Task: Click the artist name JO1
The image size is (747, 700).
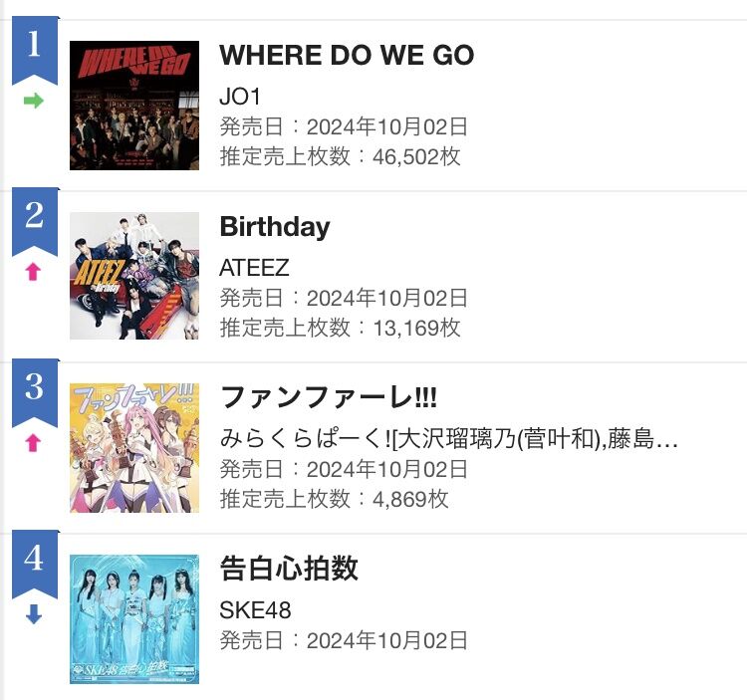Action: (240, 97)
